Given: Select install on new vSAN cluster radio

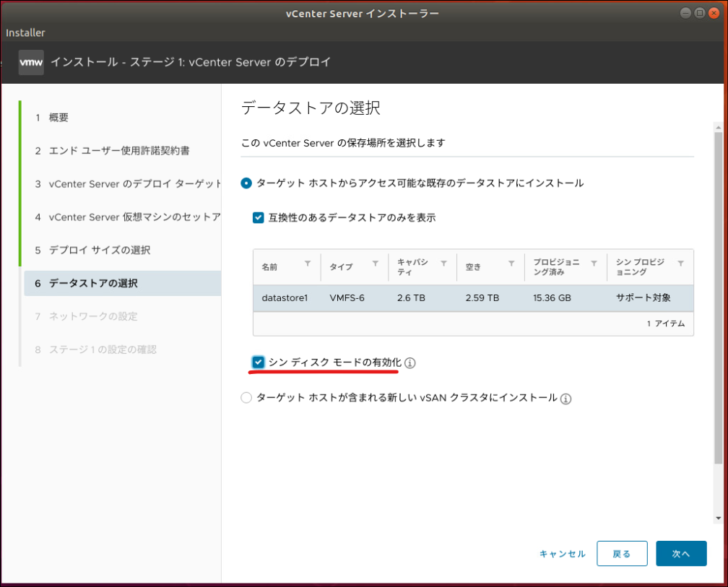Looking at the screenshot, I should [246, 398].
